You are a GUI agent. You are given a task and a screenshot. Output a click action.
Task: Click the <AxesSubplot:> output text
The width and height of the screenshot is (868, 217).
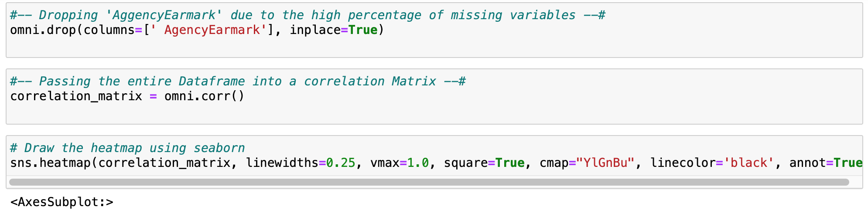tap(62, 202)
